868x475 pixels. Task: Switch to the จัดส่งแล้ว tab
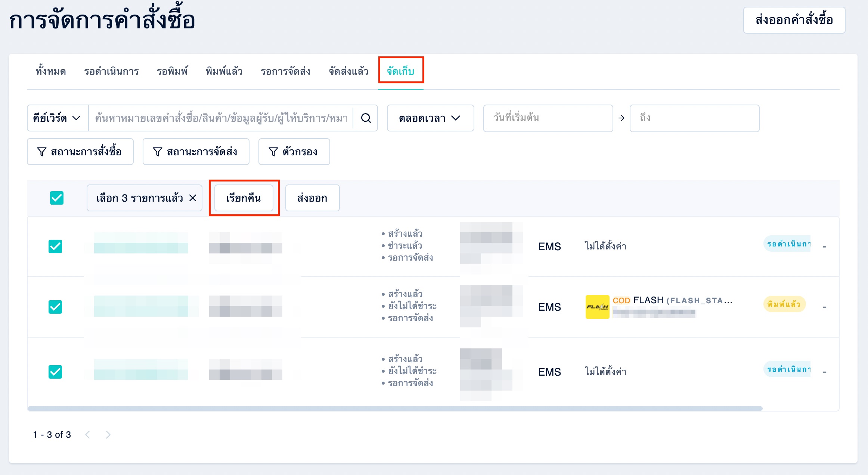348,71
